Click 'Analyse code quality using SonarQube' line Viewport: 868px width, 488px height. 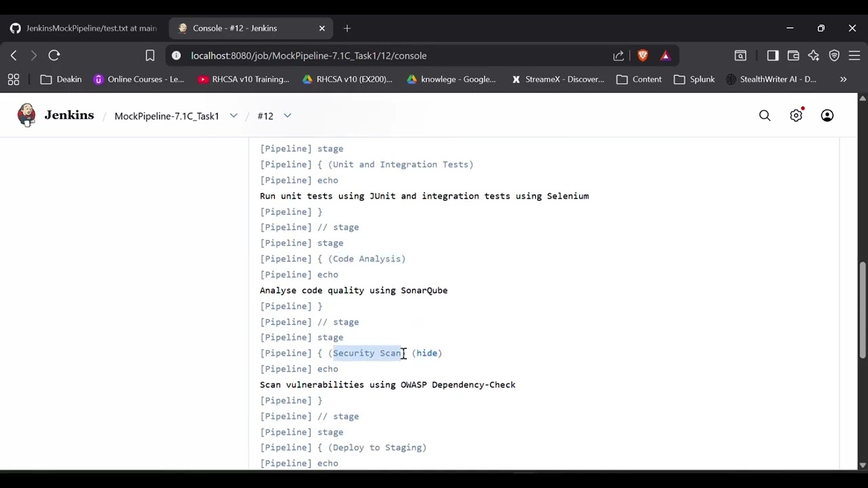coord(353,291)
